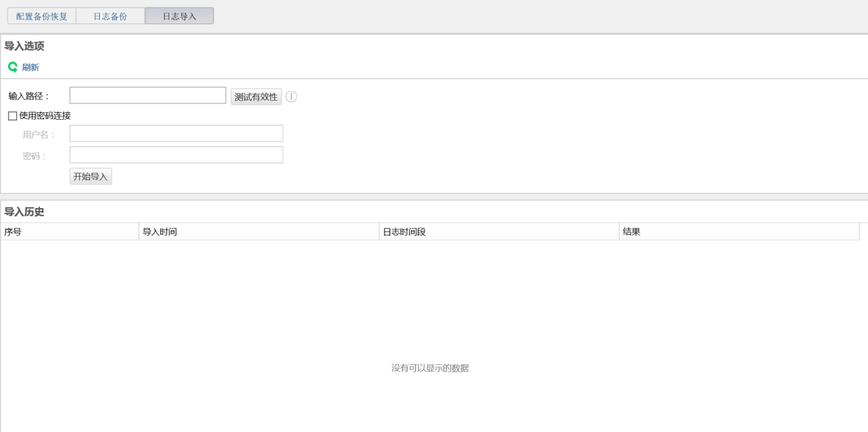Click the 密码 input field
Screen dimensions: 868x432
coord(176,155)
